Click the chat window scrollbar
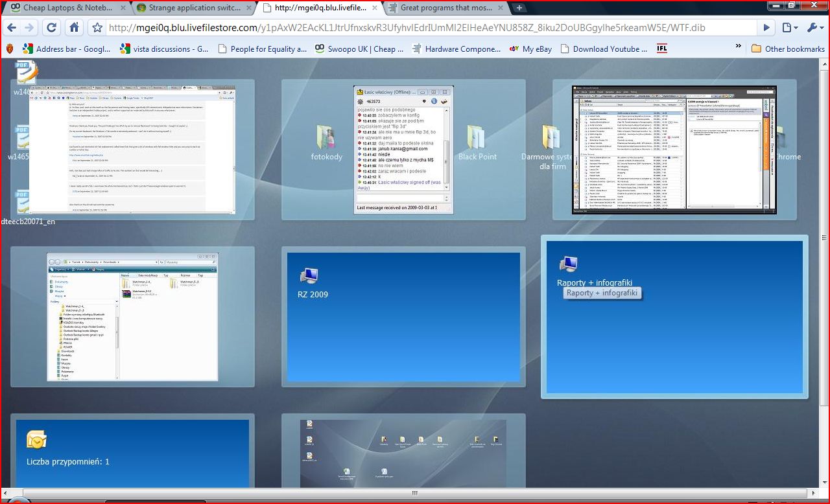The height and width of the screenshot is (504, 830). tap(446, 149)
